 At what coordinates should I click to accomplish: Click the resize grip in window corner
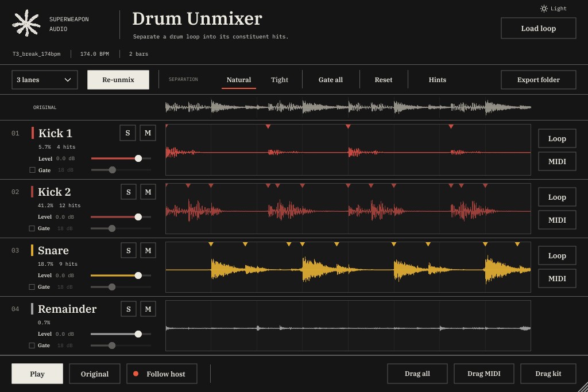pyautogui.click(x=582, y=387)
